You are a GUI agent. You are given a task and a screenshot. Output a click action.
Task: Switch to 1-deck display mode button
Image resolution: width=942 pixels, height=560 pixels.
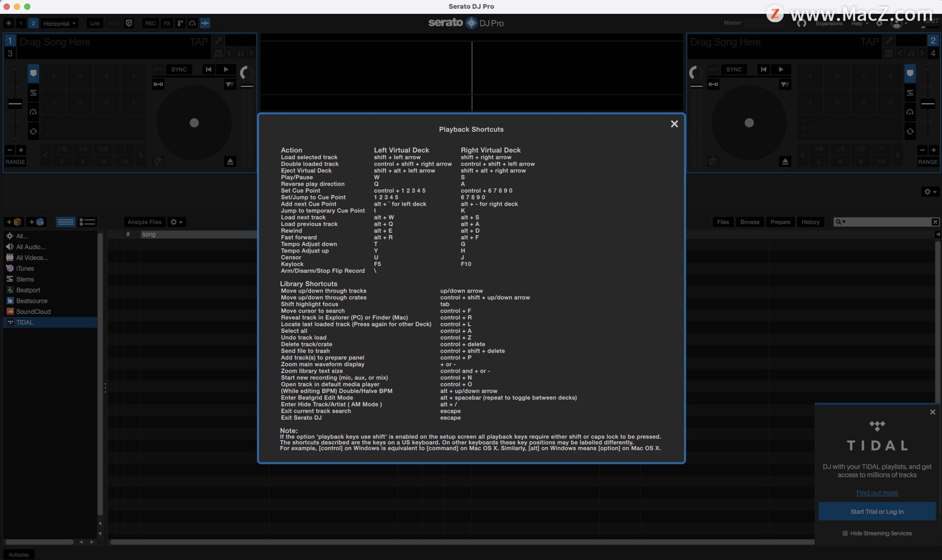coord(21,23)
